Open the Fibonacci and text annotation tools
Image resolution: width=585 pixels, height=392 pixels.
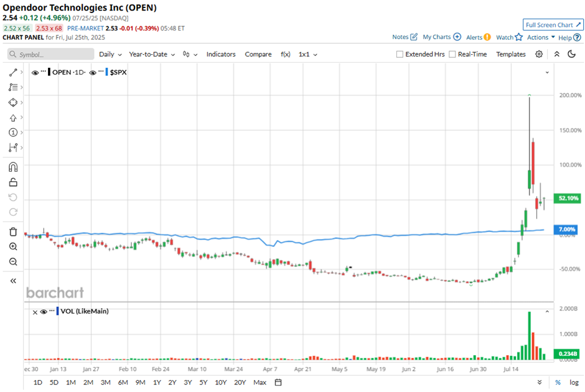pos(13,87)
